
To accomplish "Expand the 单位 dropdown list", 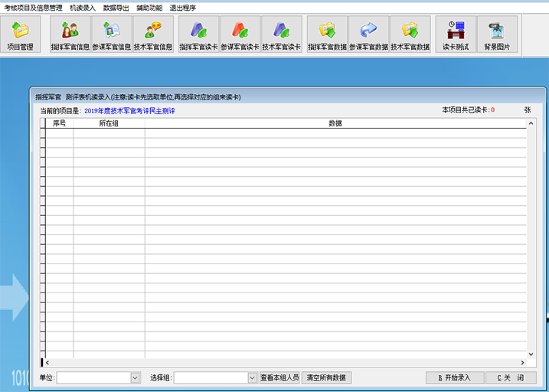I will (136, 377).
